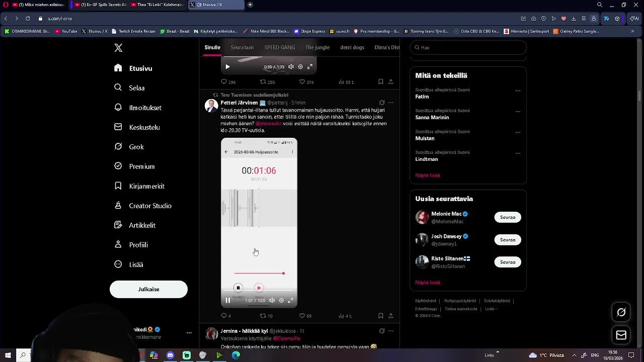Fullscreen the Huijaussoitto video
644x362 pixels.
[x=290, y=301]
